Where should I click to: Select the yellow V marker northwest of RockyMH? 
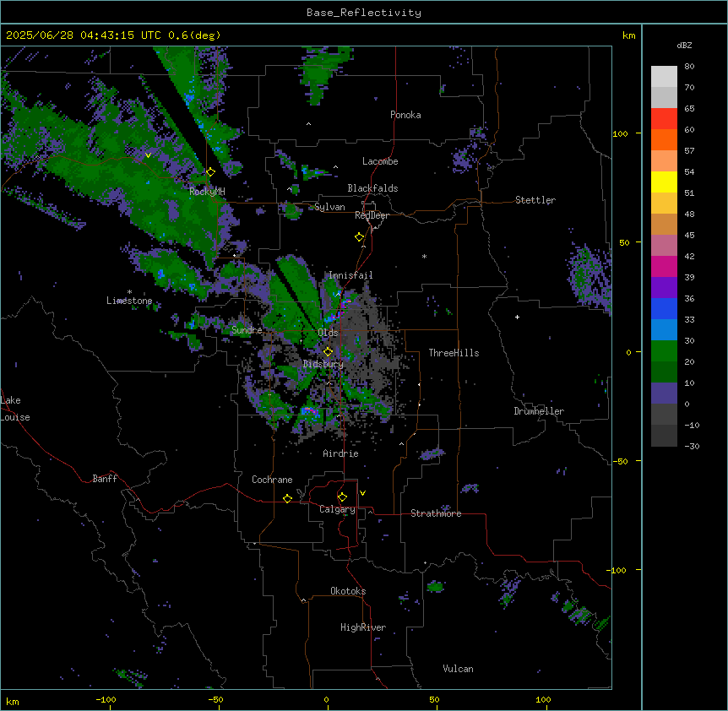pos(148,155)
